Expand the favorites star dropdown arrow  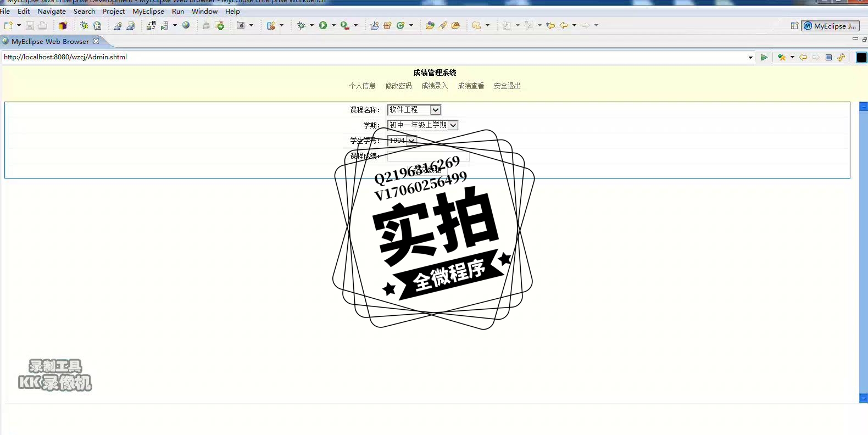792,57
